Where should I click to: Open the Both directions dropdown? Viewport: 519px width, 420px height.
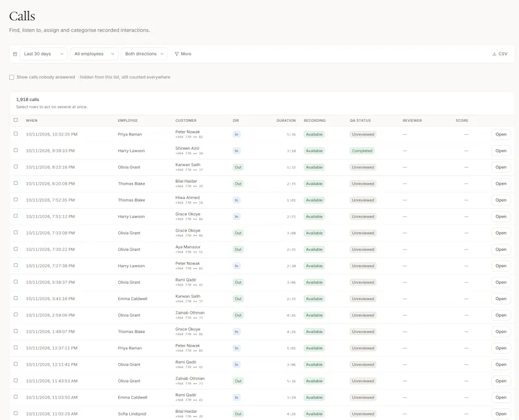144,54
